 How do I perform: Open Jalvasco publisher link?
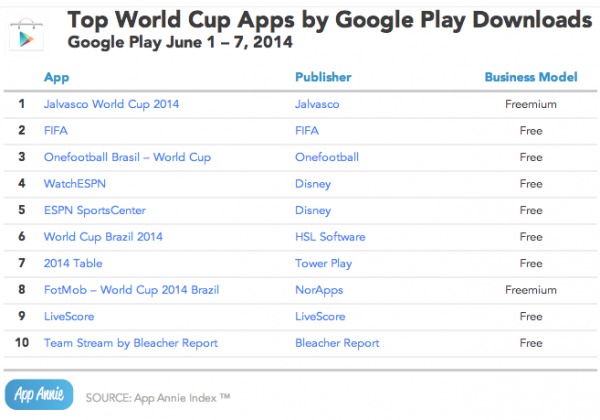(x=317, y=104)
